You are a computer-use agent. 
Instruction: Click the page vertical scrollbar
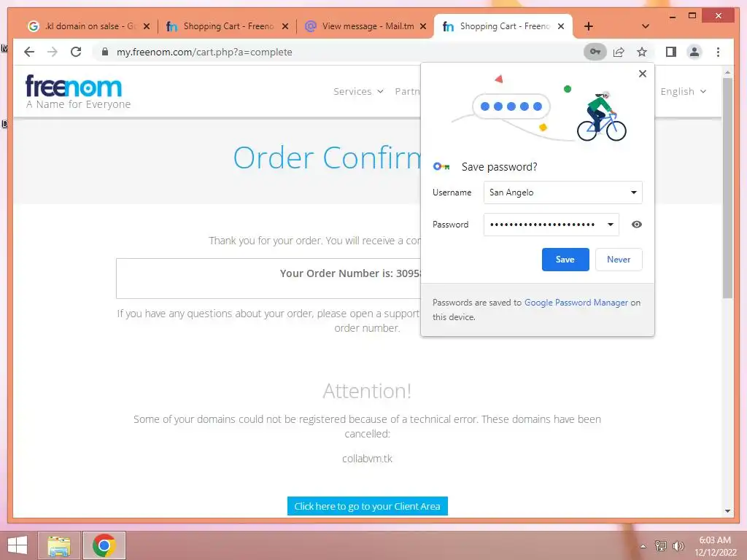[727, 187]
